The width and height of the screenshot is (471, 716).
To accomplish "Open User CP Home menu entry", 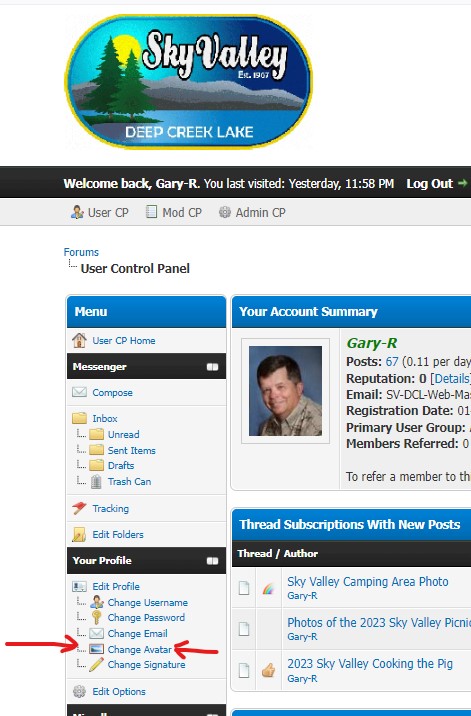I will [124, 341].
